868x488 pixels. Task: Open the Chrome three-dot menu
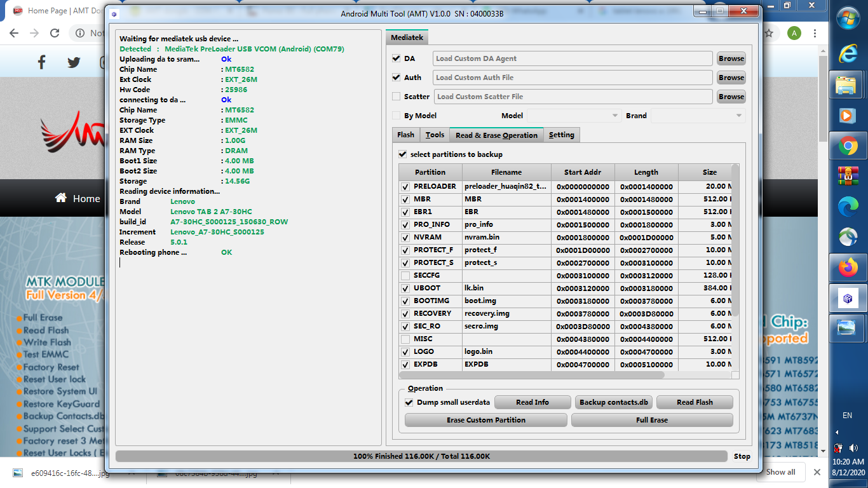tap(815, 33)
